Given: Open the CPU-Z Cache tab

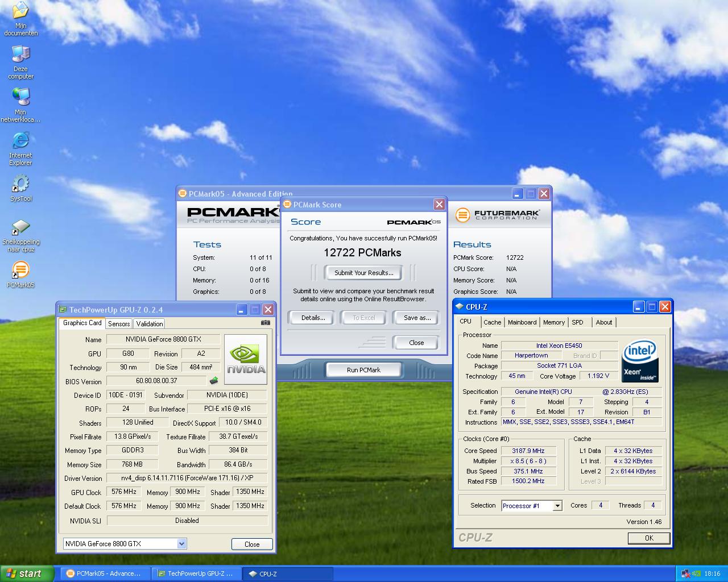Looking at the screenshot, I should coord(493,322).
